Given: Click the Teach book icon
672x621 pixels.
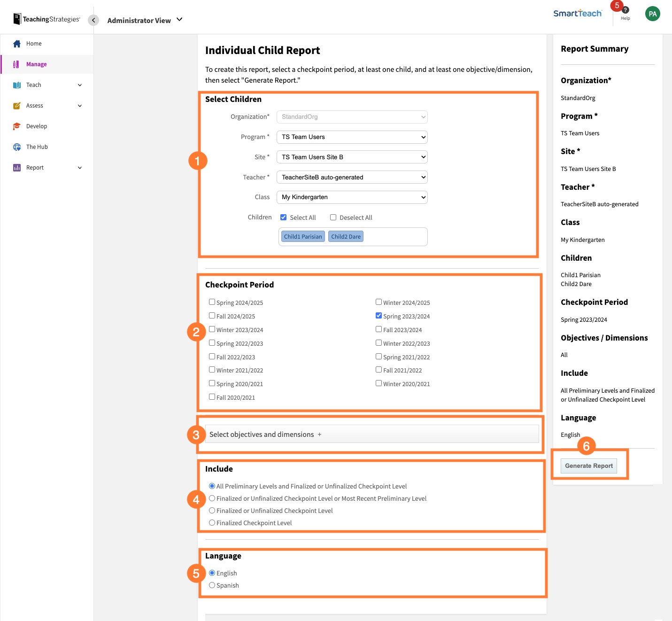Looking at the screenshot, I should point(17,85).
